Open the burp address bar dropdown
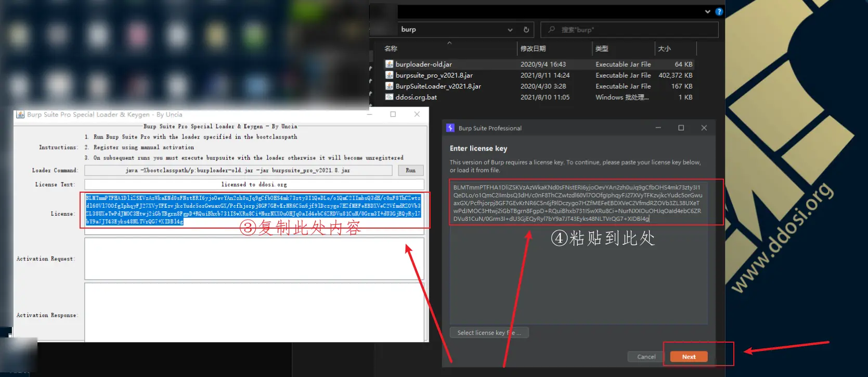The width and height of the screenshot is (868, 377). pos(510,30)
